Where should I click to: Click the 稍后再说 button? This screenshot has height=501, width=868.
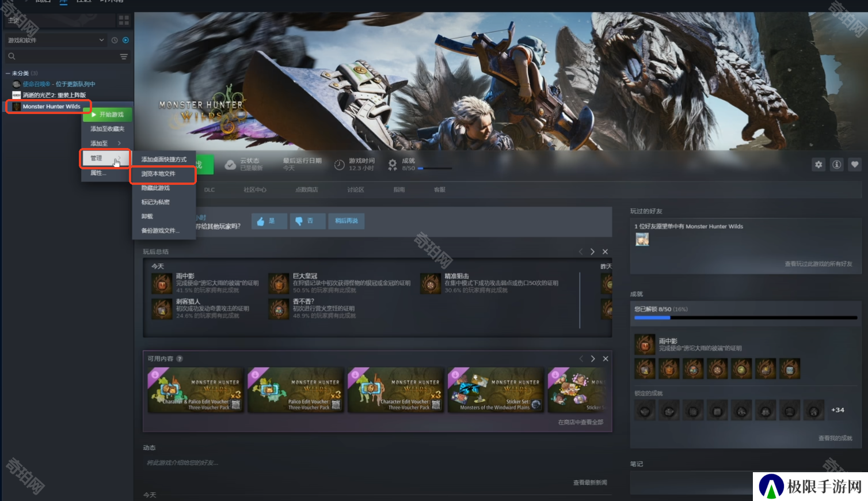coord(347,221)
